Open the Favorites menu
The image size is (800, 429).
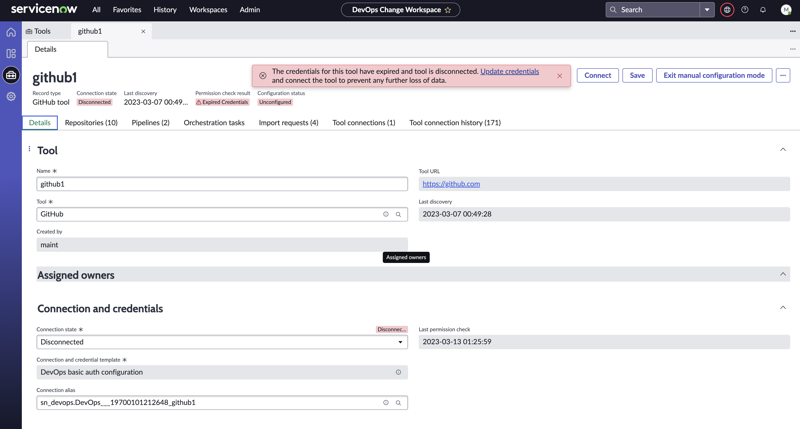point(127,10)
